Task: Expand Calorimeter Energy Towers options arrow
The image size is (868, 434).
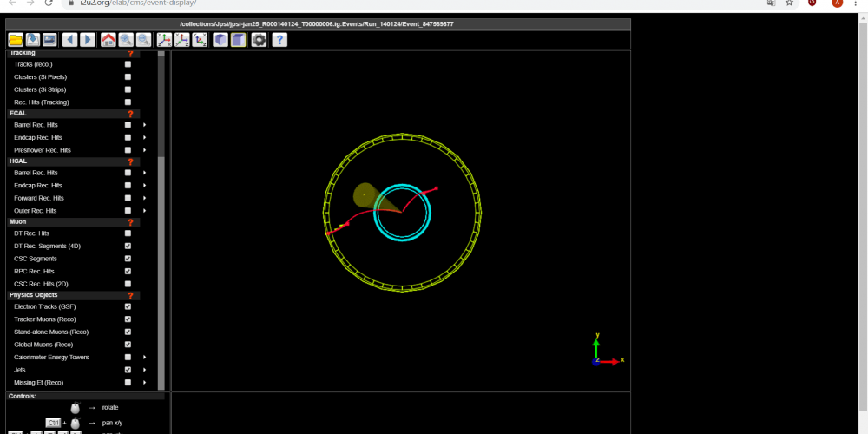Action: pyautogui.click(x=144, y=358)
